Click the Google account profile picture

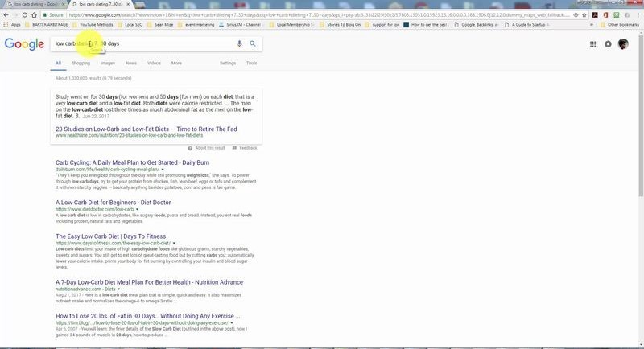(623, 44)
